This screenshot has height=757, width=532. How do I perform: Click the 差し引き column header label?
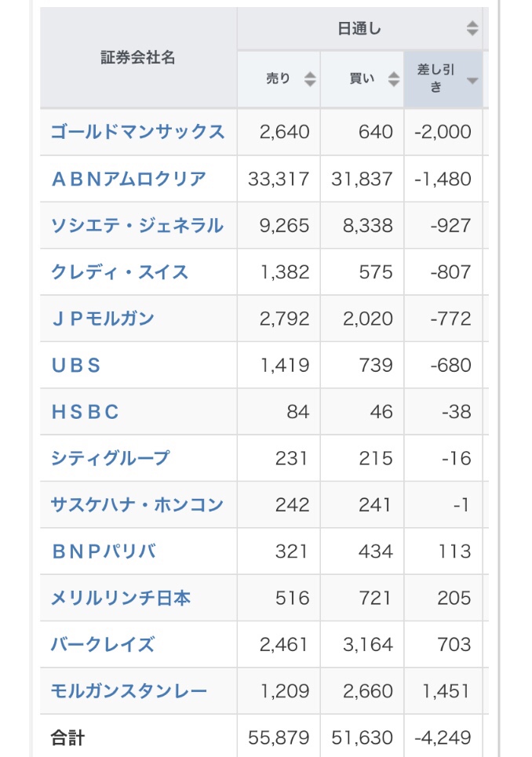point(436,78)
